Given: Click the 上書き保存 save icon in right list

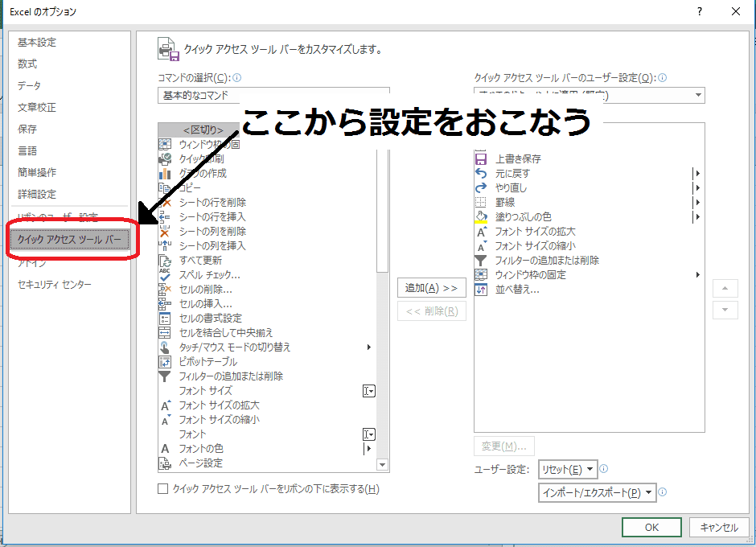Looking at the screenshot, I should (481, 158).
